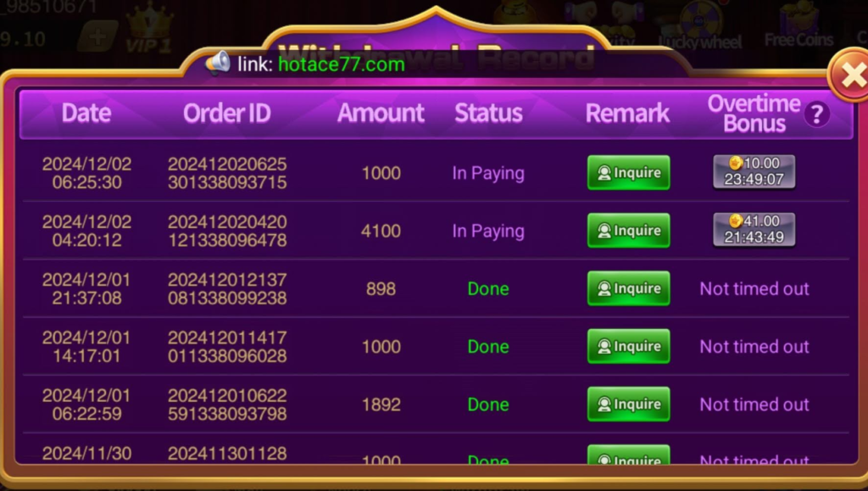
Task: Claim the 10.00 overtime bonus coin
Action: [754, 171]
